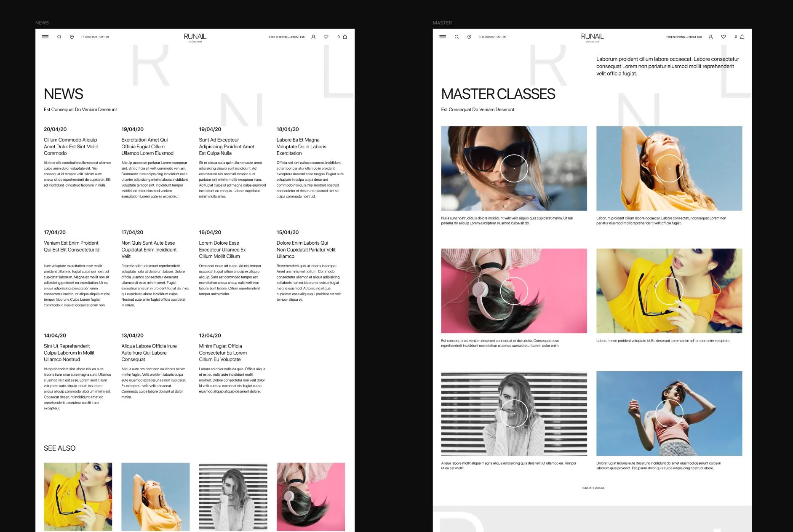793x532 pixels.
Task: Open shopping bag icon in Master page header
Action: tap(742, 37)
